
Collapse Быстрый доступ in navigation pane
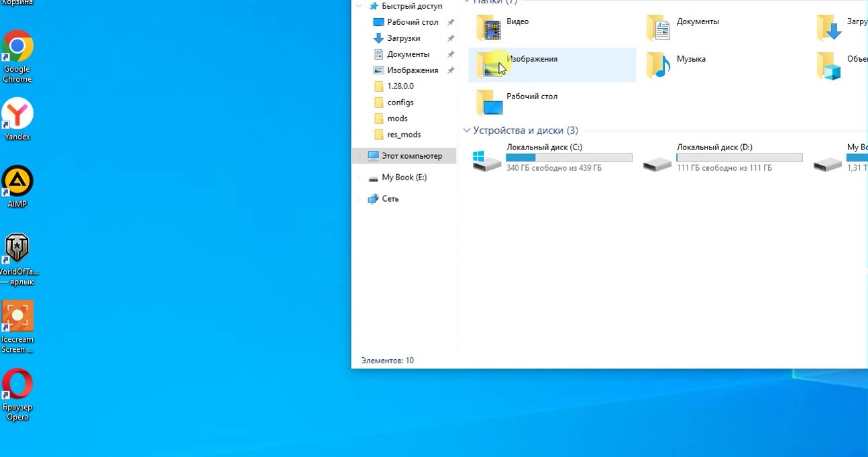[360, 6]
